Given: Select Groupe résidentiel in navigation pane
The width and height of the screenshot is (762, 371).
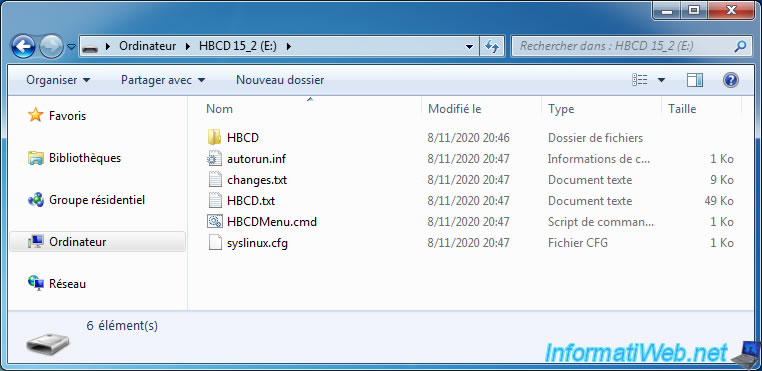Looking at the screenshot, I should coord(97,200).
